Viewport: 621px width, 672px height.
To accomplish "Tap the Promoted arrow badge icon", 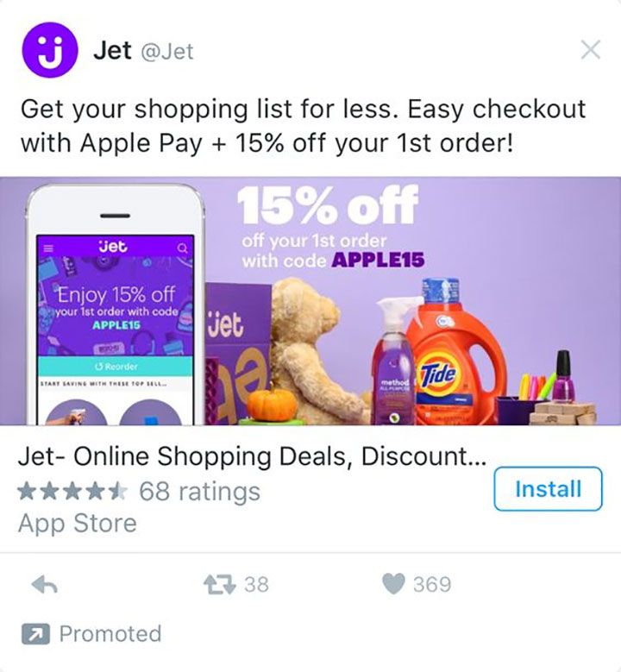I will tap(36, 634).
